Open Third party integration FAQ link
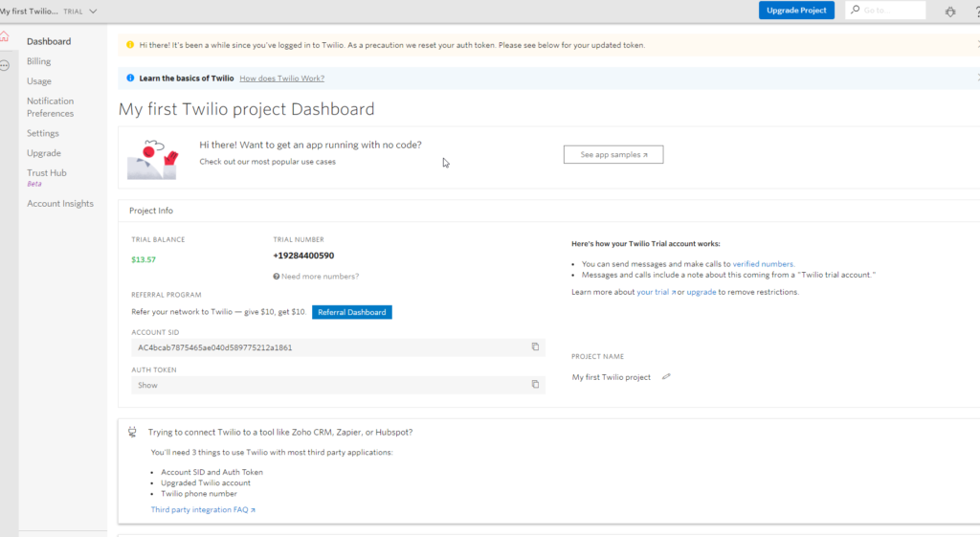 point(203,509)
